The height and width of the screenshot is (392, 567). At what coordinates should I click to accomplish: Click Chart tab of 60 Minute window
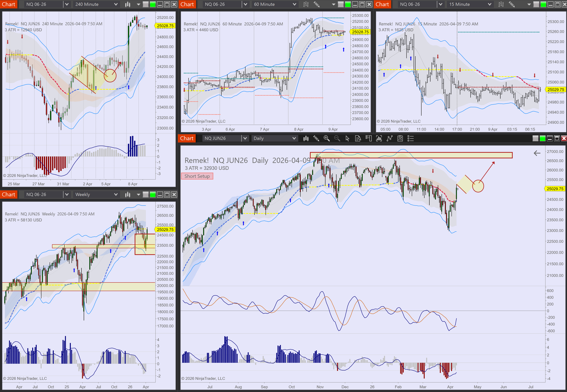click(x=187, y=4)
